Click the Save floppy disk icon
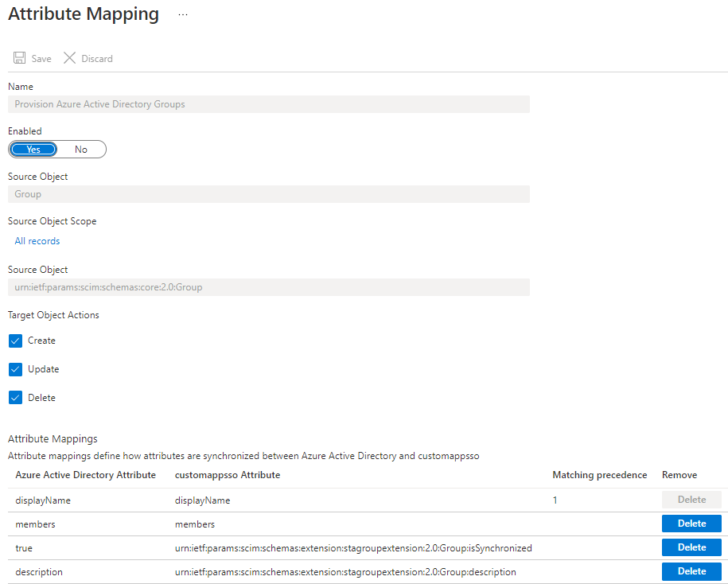Image resolution: width=728 pixels, height=584 pixels. [x=20, y=58]
